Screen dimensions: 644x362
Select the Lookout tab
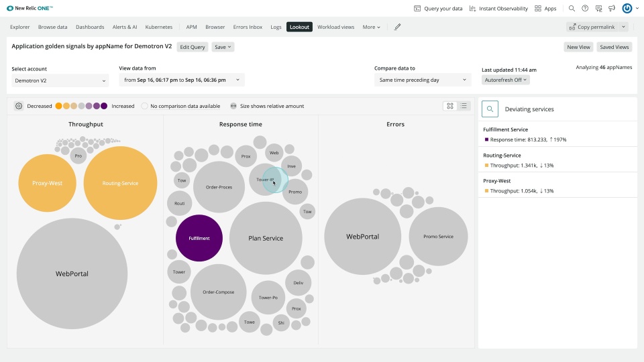point(299,27)
